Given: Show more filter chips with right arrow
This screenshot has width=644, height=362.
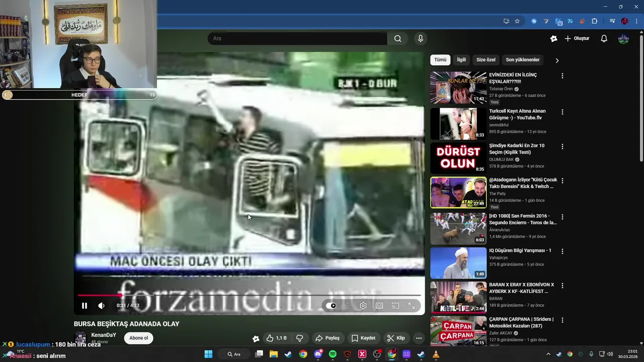Looking at the screenshot, I should [557, 60].
